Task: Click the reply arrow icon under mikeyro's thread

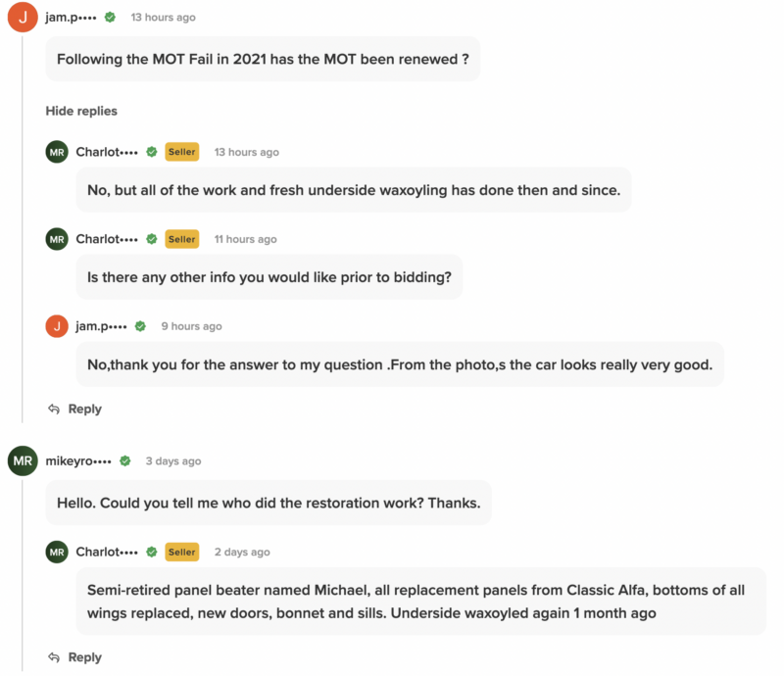Action: [x=54, y=657]
